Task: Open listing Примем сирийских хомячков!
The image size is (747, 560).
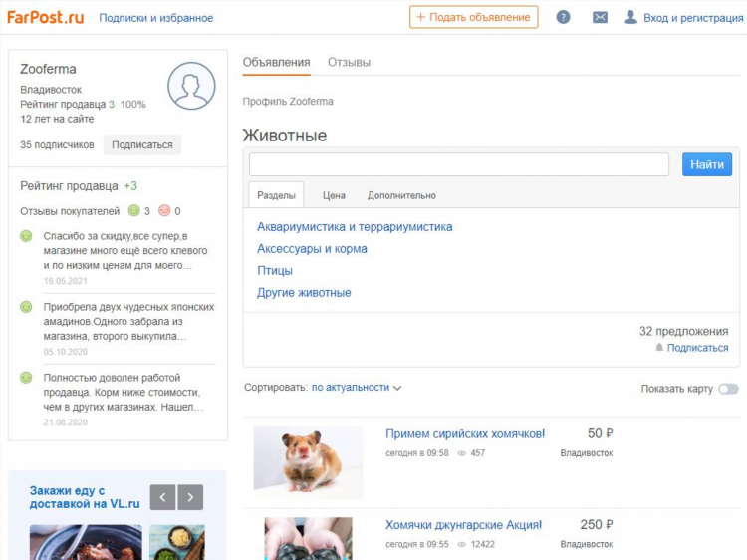Action: pos(465,434)
